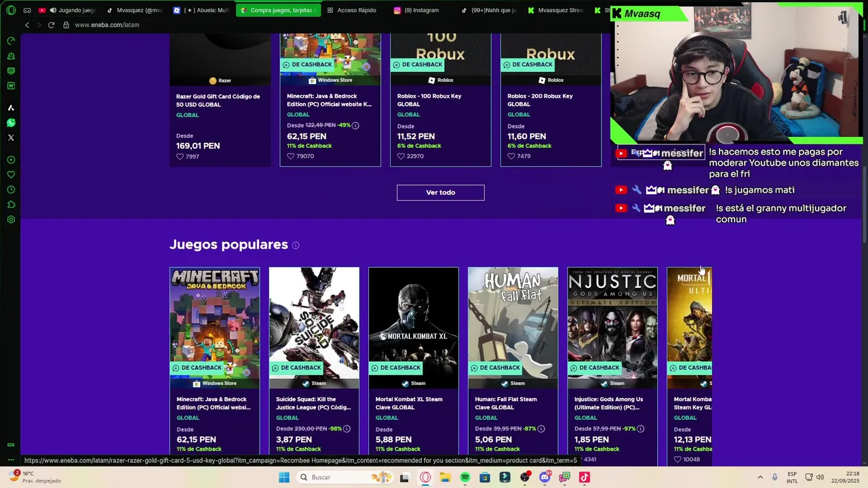
Task: Open Injustice: Gods Among Us product link
Action: pos(608,403)
